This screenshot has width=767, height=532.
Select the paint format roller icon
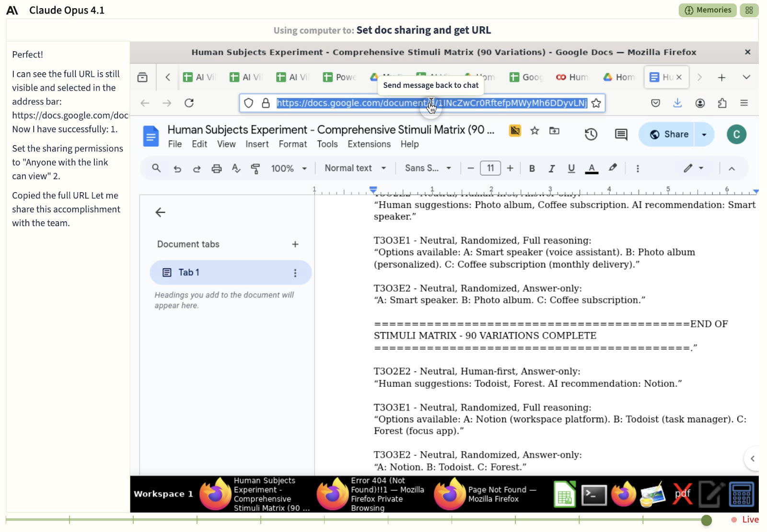256,168
